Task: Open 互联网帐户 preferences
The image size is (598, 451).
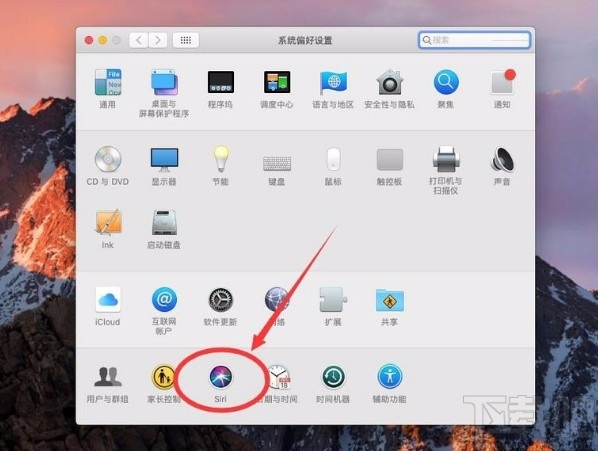Action: click(x=164, y=300)
